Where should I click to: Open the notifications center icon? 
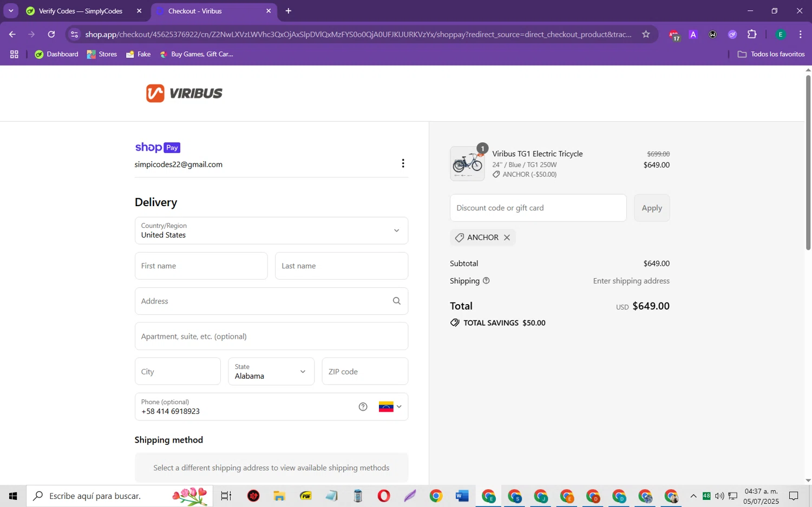[x=794, y=496]
